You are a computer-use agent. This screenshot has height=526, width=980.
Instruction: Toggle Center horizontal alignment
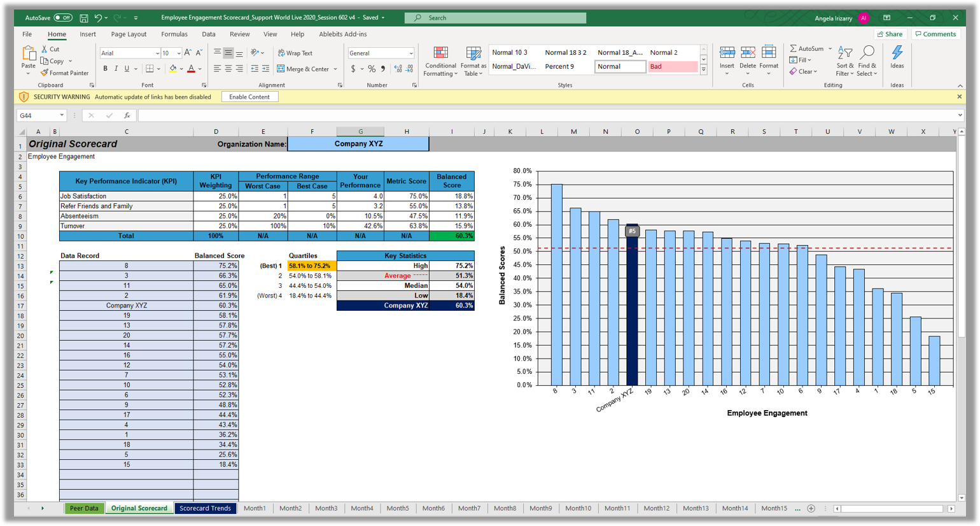[228, 69]
